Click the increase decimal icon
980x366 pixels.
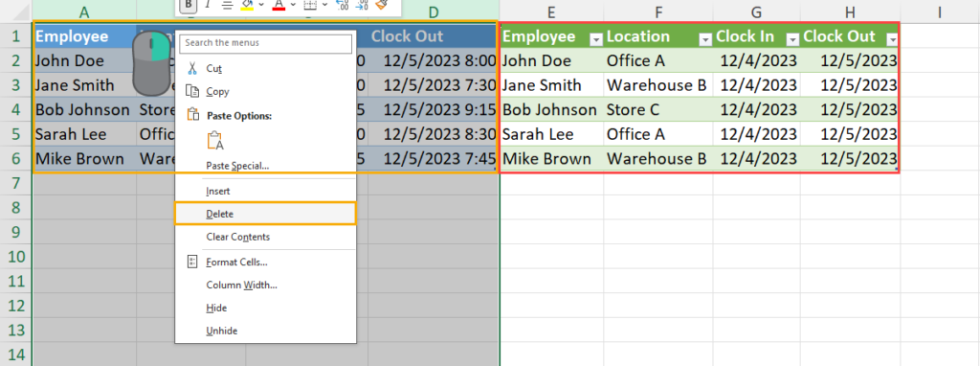coord(343,5)
